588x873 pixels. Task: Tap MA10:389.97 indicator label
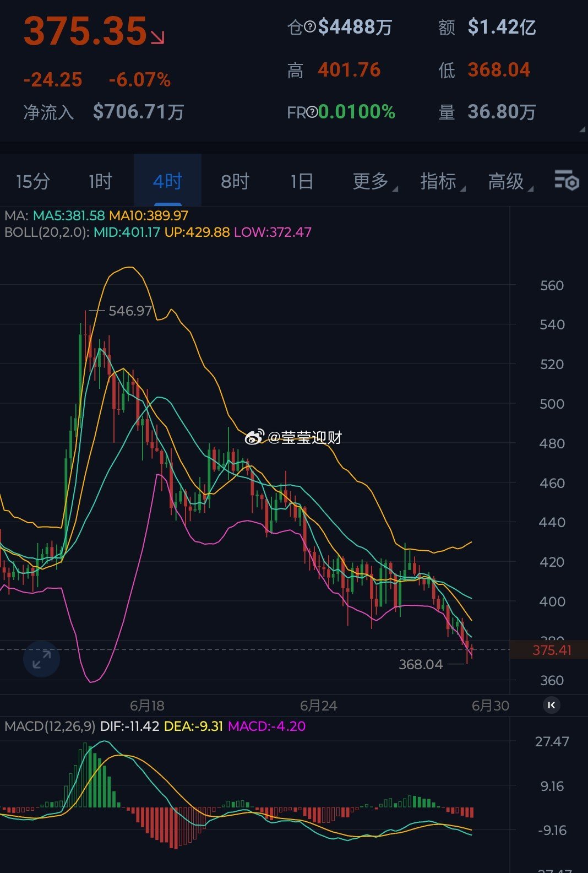(149, 215)
